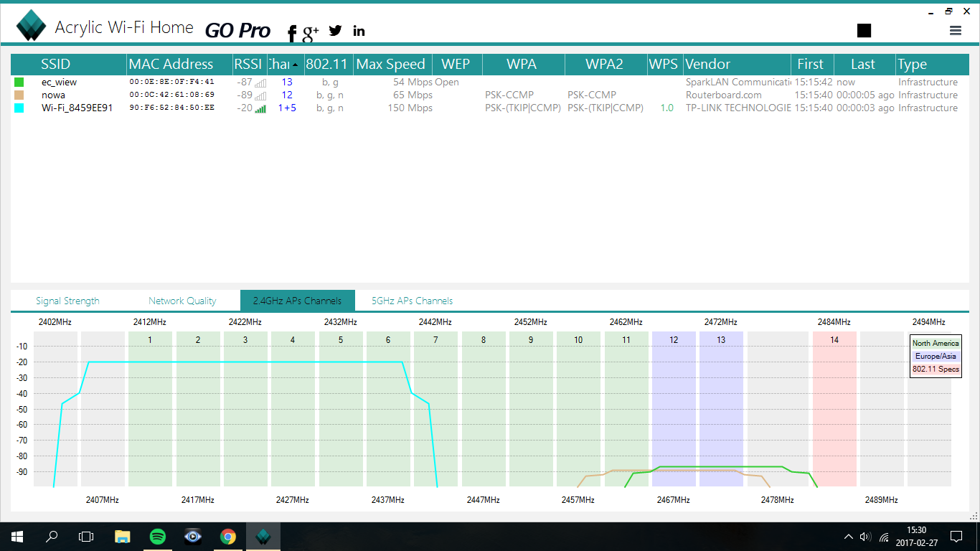Select the nowa network row
This screenshot has height=551, width=980.
[x=54, y=95]
